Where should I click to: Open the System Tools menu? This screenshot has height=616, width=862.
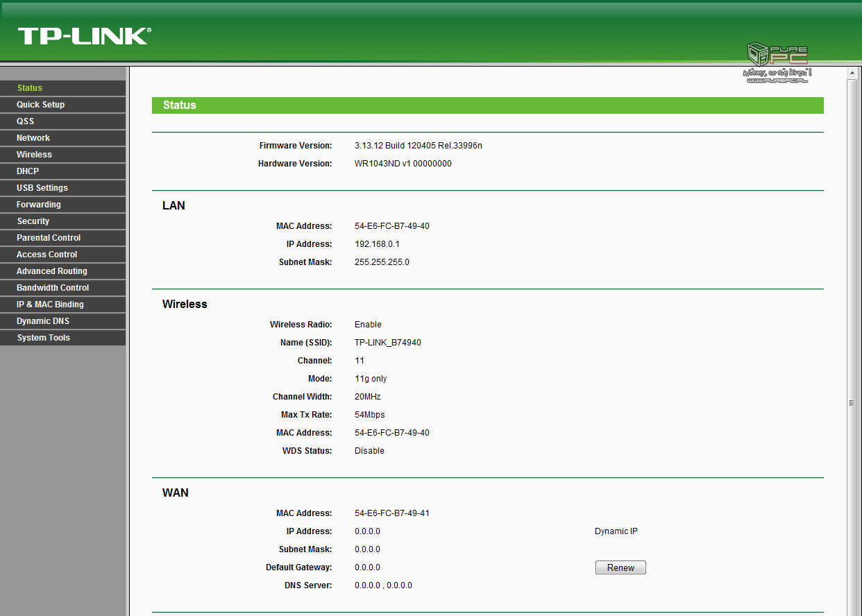pyautogui.click(x=44, y=338)
